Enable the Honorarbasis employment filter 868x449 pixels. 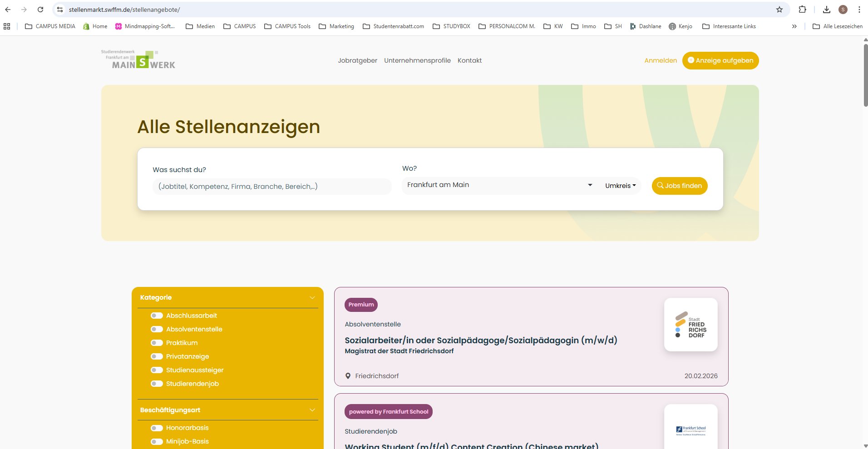(157, 428)
